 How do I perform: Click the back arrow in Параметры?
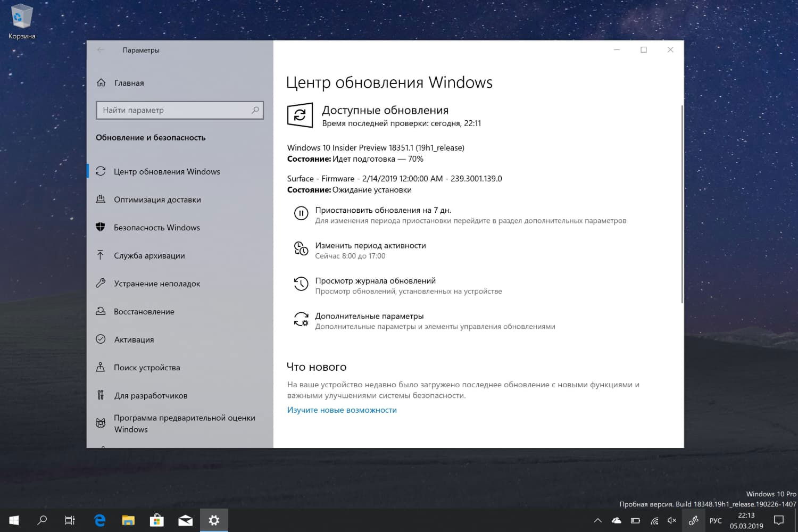point(101,49)
